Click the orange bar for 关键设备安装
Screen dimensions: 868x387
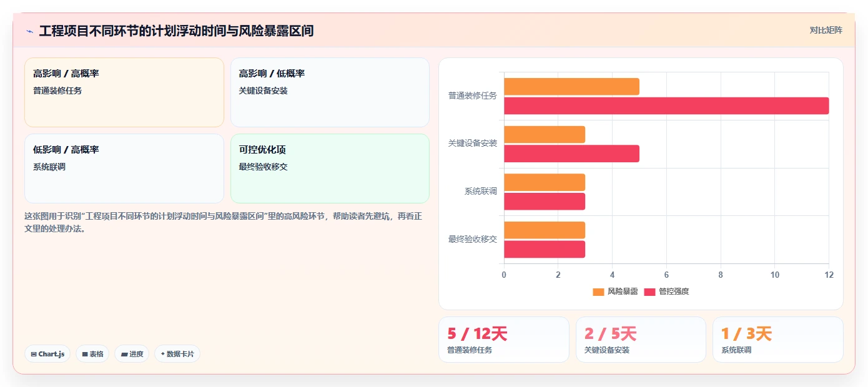[545, 134]
